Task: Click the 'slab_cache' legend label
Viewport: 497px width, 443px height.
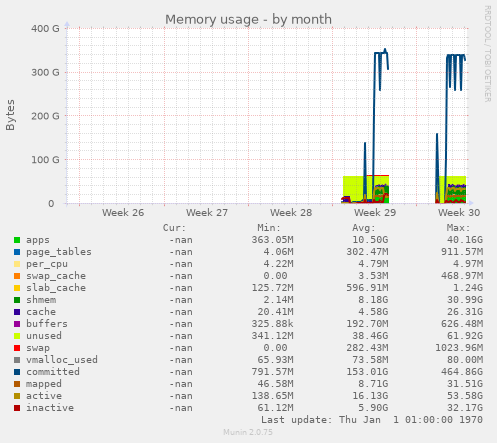Action: pos(56,288)
